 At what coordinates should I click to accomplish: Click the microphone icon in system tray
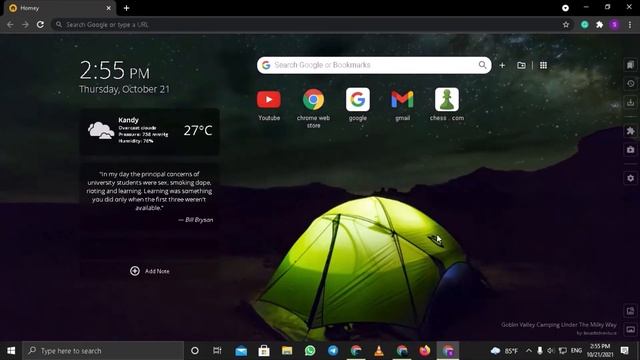(540, 351)
